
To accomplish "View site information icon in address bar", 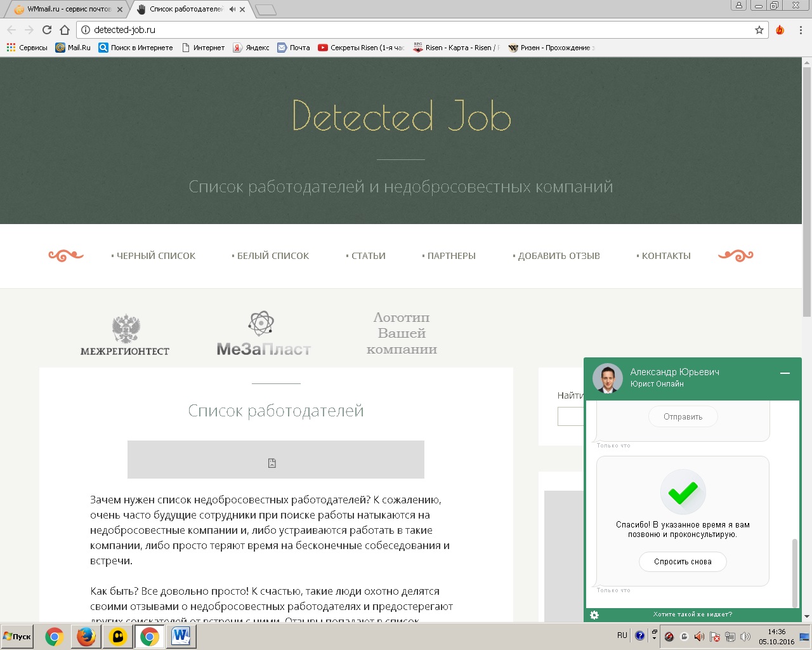I will coord(86,30).
